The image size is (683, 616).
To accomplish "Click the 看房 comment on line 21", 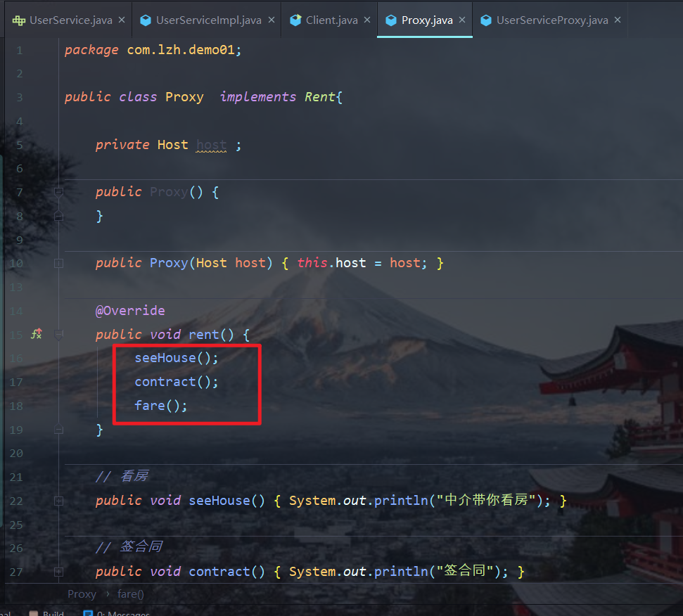I will [134, 476].
